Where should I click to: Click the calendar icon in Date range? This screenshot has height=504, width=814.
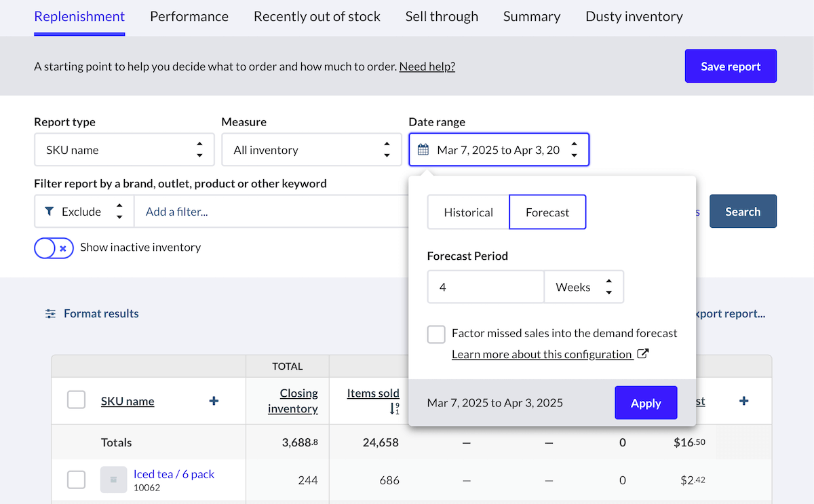423,150
